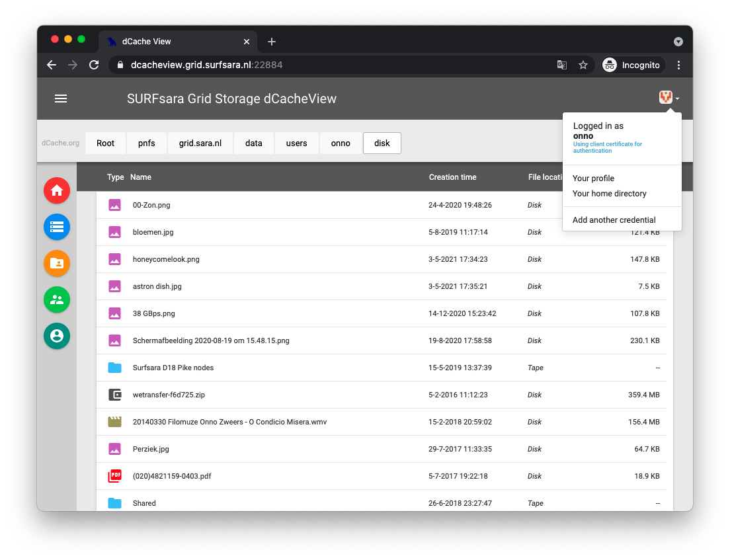Open tab search dropdown in title bar
730x560 pixels.
[x=678, y=42]
